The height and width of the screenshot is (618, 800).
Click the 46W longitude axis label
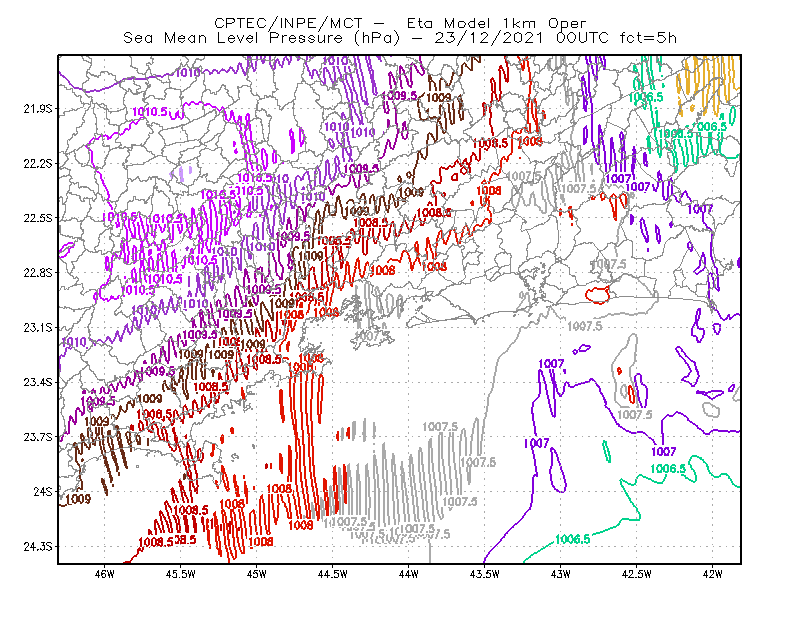(x=105, y=574)
